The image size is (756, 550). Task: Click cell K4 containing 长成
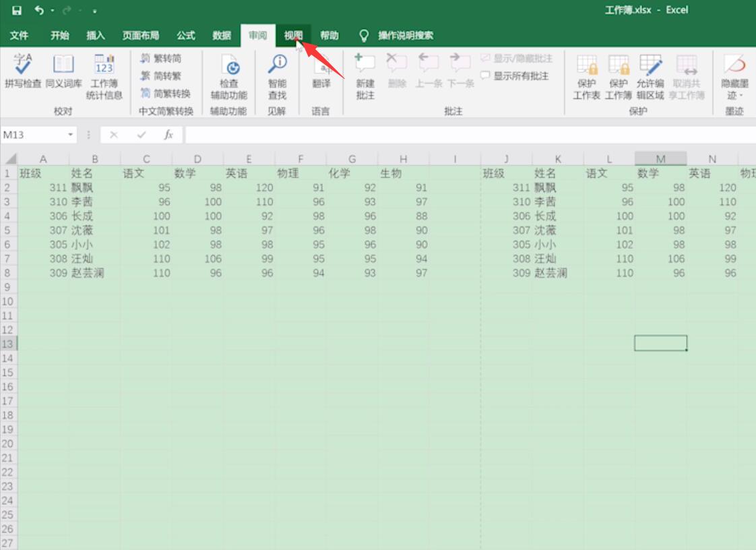pyautogui.click(x=558, y=216)
